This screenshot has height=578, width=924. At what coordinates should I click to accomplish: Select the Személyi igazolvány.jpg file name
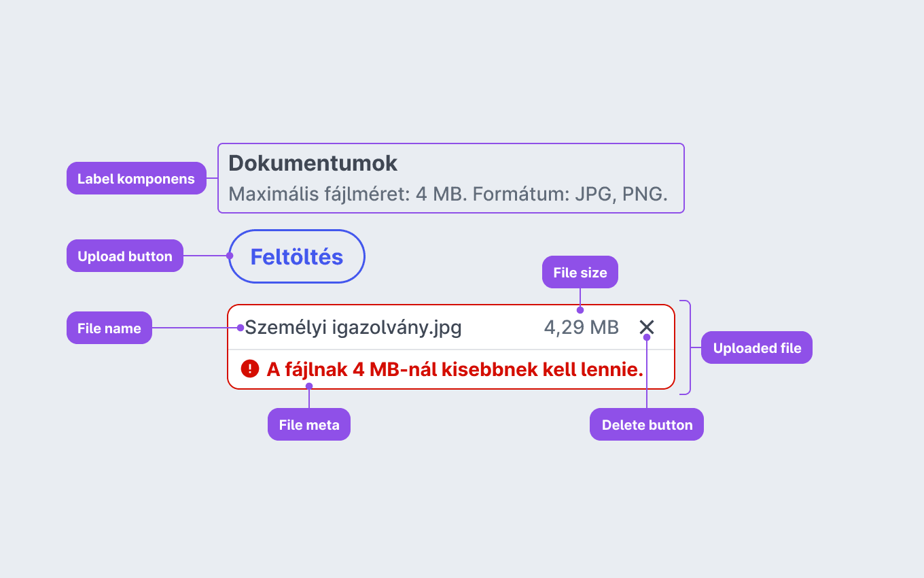(353, 328)
